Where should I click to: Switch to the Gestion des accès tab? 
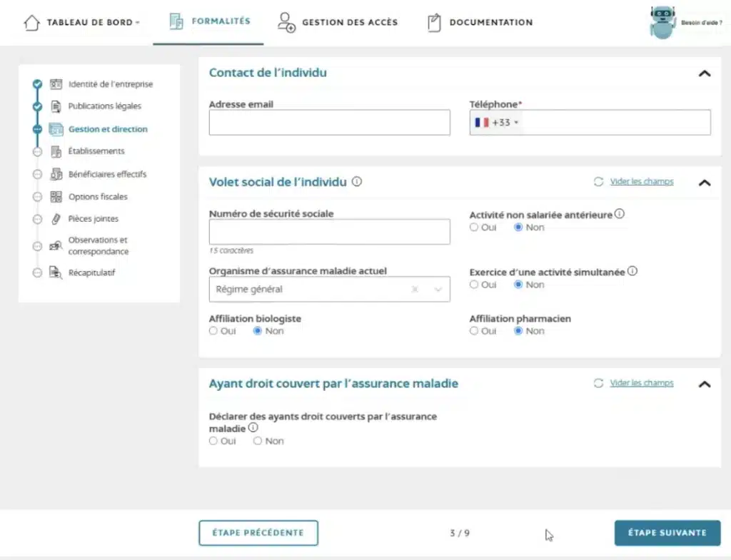click(337, 22)
